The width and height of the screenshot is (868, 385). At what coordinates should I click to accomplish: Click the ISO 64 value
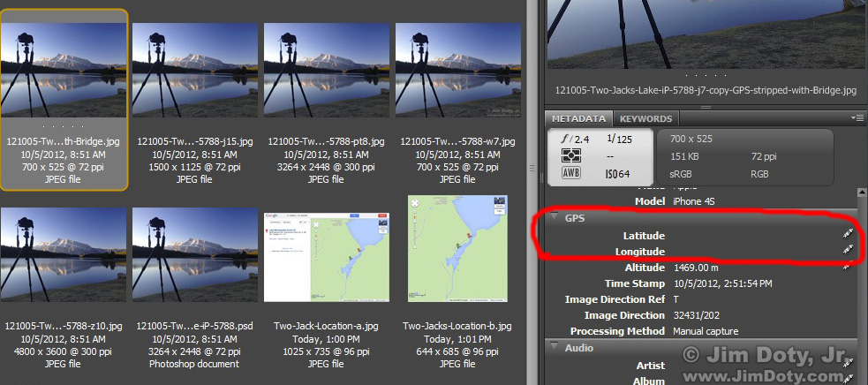tap(618, 174)
